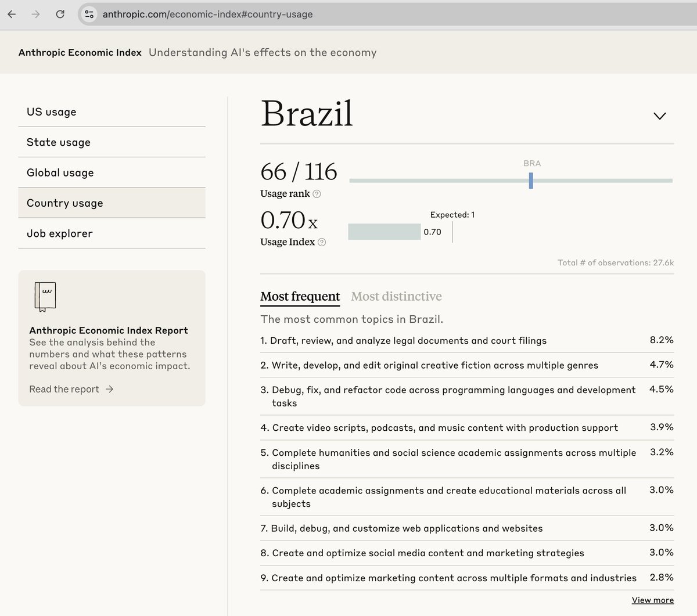Open Global usage section
The image size is (697, 616).
click(x=112, y=172)
